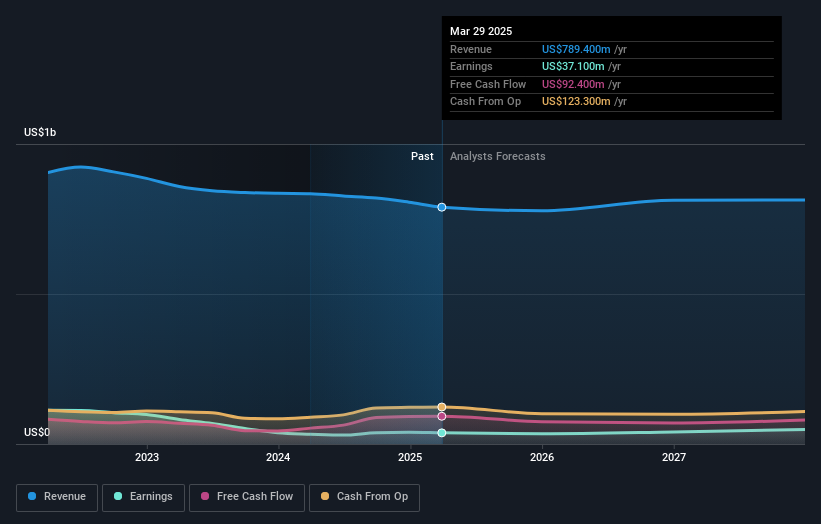
Task: Select the 2024 x-axis label
Action: pos(278,457)
